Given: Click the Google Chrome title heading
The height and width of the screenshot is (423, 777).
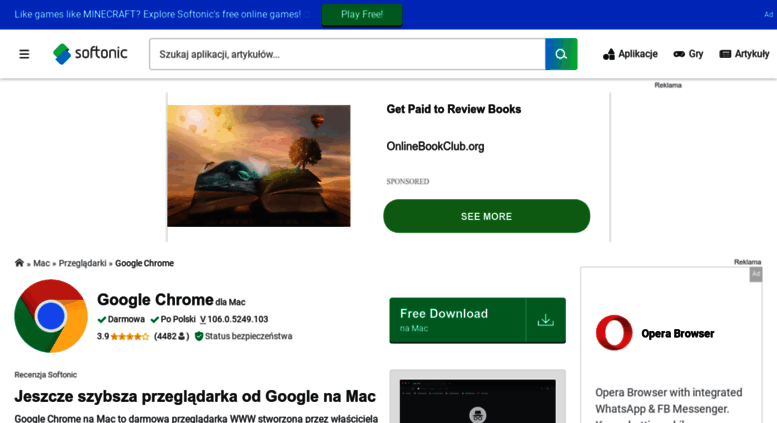Looking at the screenshot, I should pos(155,300).
